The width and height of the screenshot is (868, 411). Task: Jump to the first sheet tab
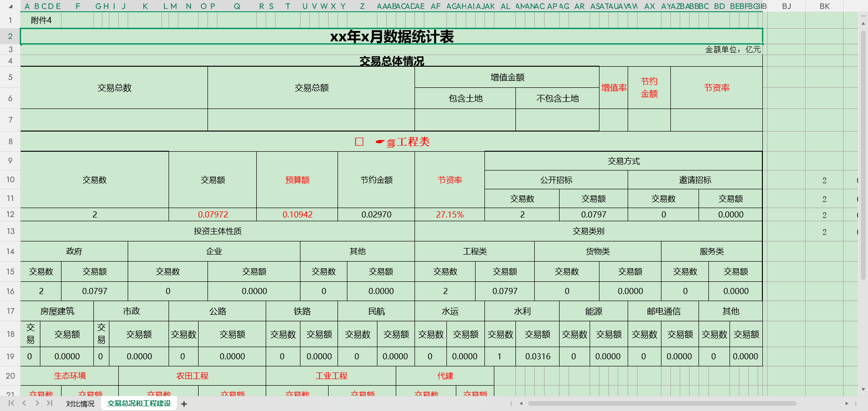[11, 403]
